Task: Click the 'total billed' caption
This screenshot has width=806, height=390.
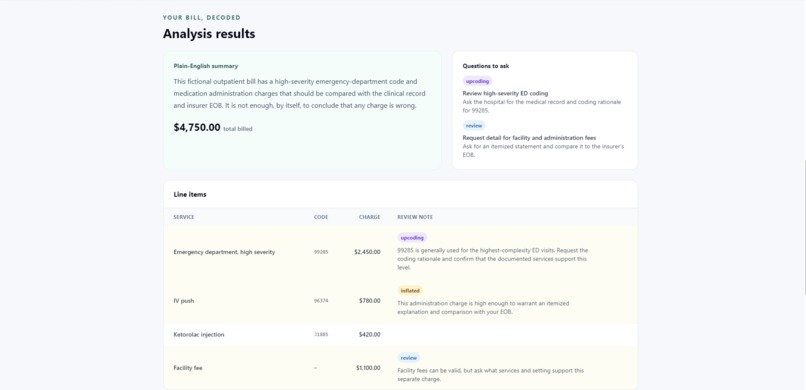Action: coord(237,129)
